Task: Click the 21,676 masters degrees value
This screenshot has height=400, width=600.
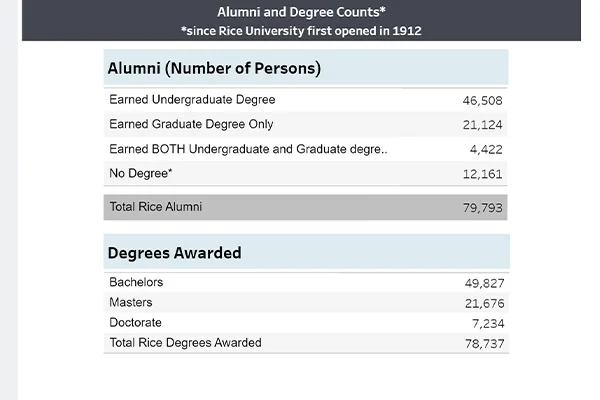Action: tap(484, 303)
